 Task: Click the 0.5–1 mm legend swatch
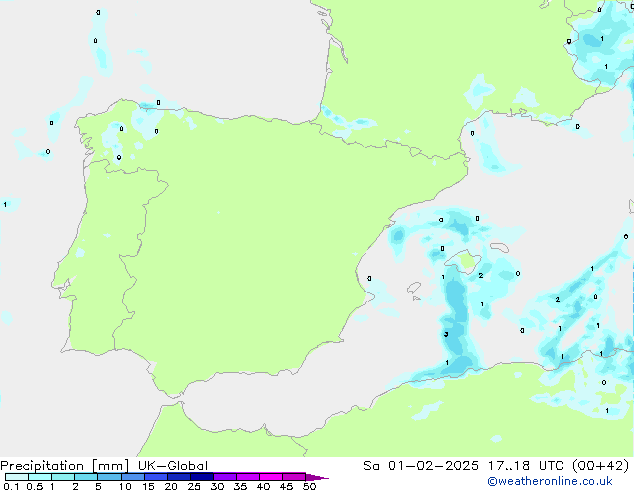click(x=40, y=477)
